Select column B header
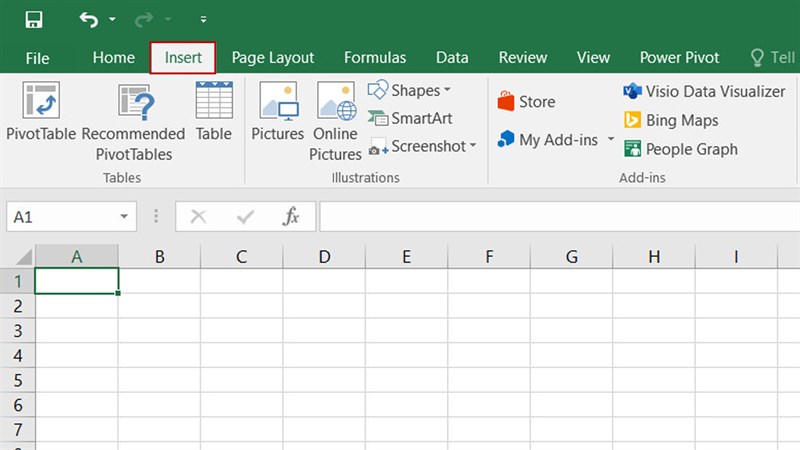800x450 pixels. coord(159,256)
